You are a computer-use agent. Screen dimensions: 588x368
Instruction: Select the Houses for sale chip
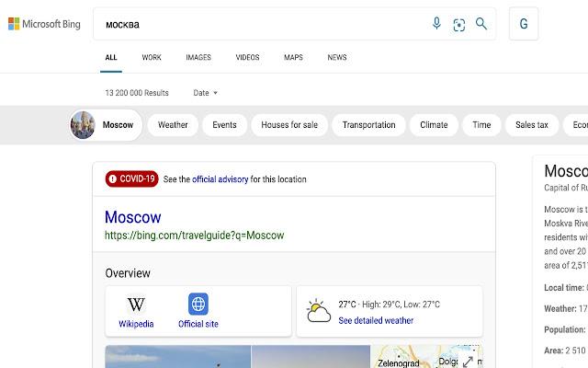click(289, 125)
